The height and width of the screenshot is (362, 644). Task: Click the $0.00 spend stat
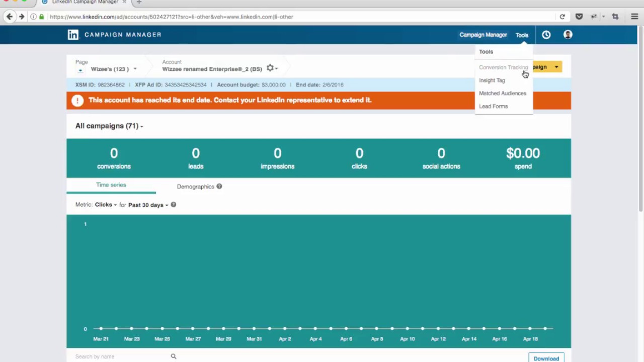coord(523,158)
